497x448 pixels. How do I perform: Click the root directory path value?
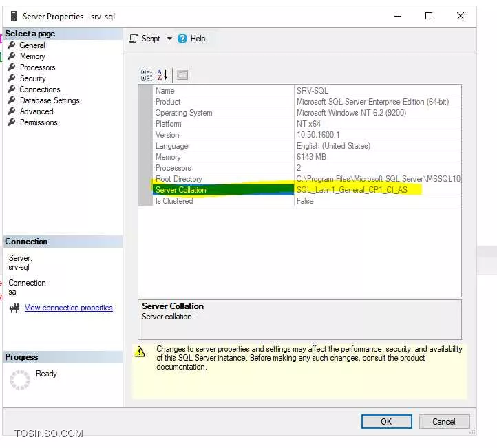[378, 179]
